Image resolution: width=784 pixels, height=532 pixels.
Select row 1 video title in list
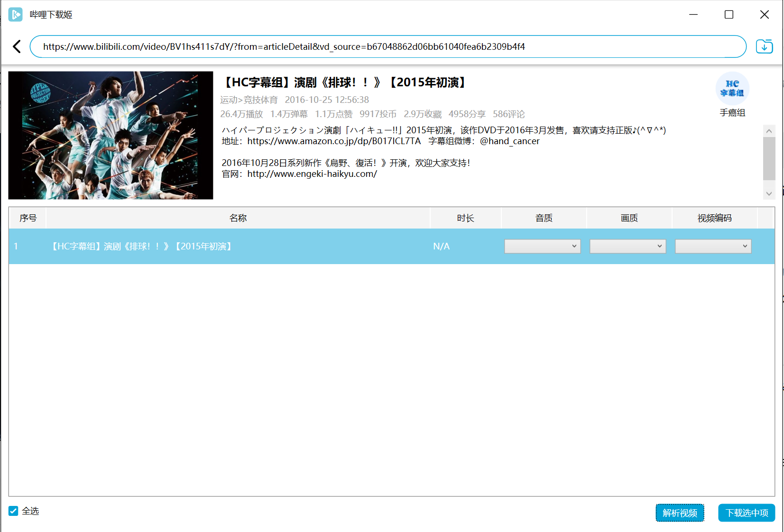142,246
